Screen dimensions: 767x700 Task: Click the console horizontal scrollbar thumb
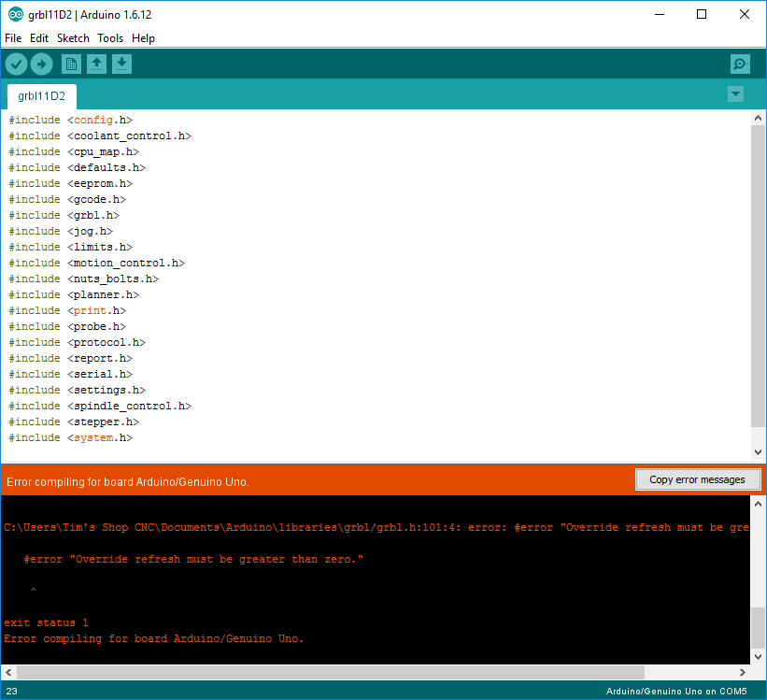331,673
